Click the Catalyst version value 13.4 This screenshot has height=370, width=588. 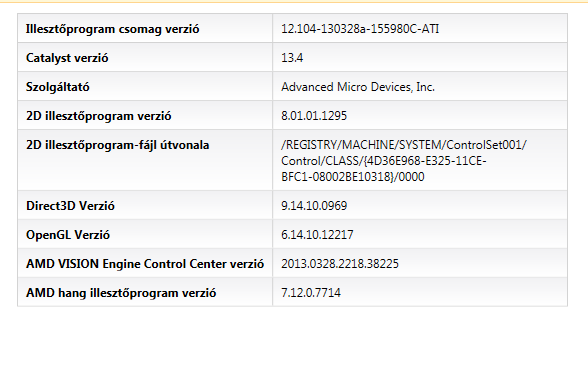[x=292, y=58]
